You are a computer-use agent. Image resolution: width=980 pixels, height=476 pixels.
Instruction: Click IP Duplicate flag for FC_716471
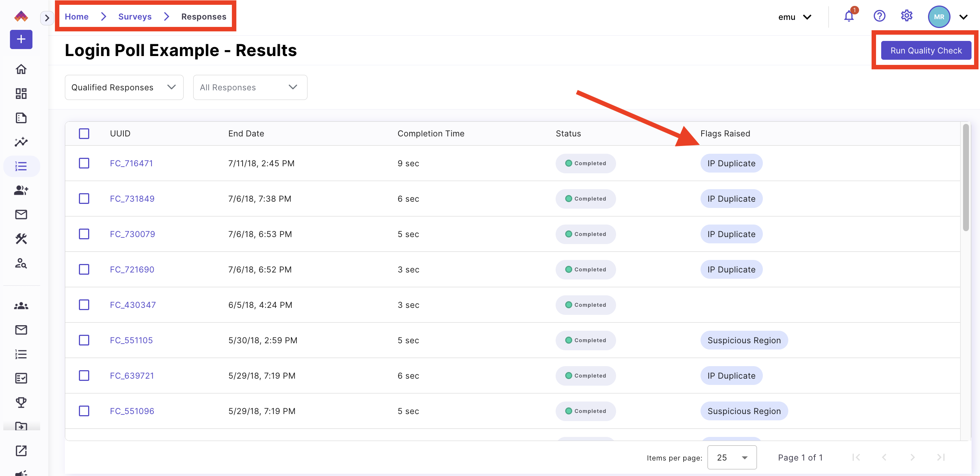point(731,163)
